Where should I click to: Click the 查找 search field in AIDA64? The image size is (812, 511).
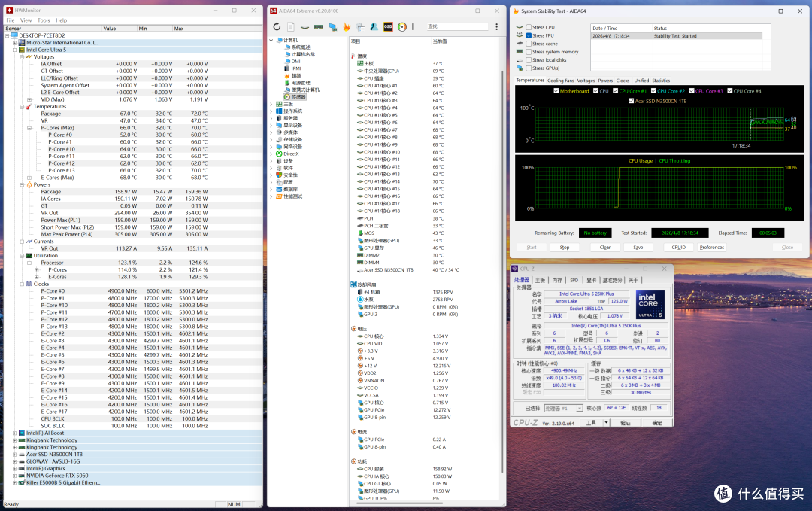tap(457, 26)
